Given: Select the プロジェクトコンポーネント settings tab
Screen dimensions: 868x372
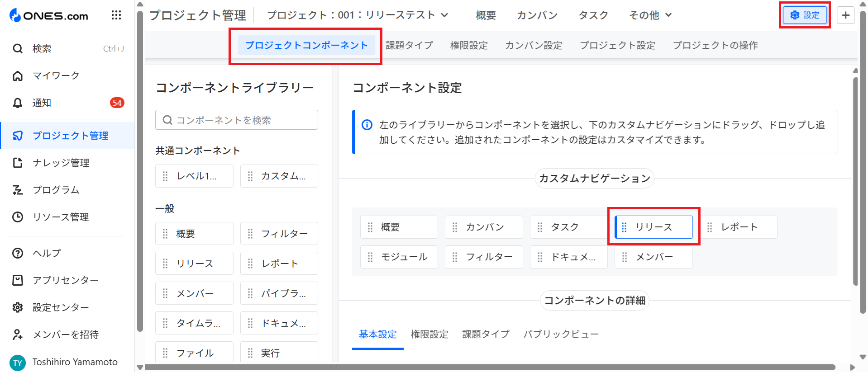Looking at the screenshot, I should click(306, 45).
